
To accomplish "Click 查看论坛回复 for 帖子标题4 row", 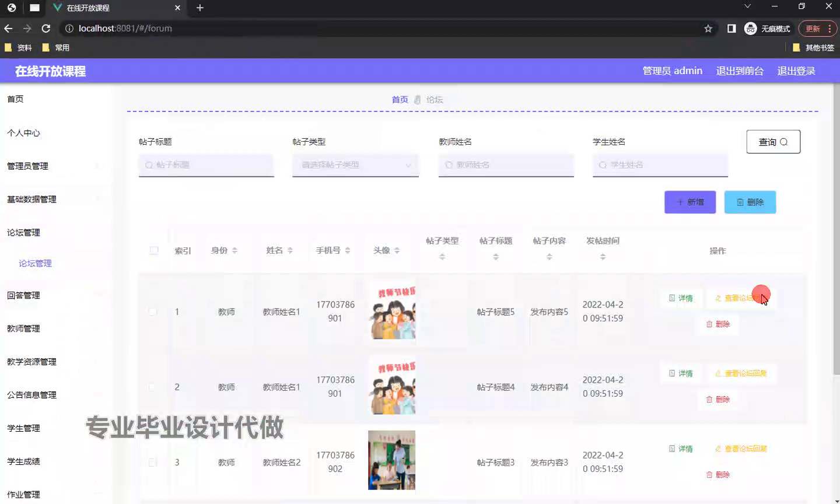I will coord(741,373).
